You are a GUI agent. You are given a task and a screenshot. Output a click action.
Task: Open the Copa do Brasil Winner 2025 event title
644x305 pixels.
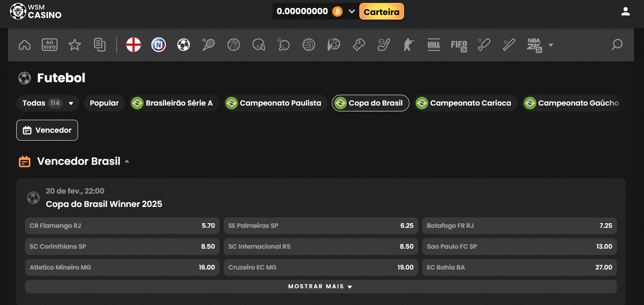tap(104, 204)
